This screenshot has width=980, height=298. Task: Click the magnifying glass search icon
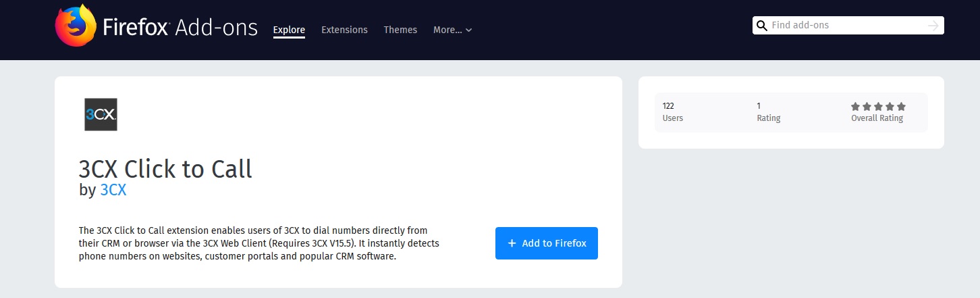[x=762, y=26]
